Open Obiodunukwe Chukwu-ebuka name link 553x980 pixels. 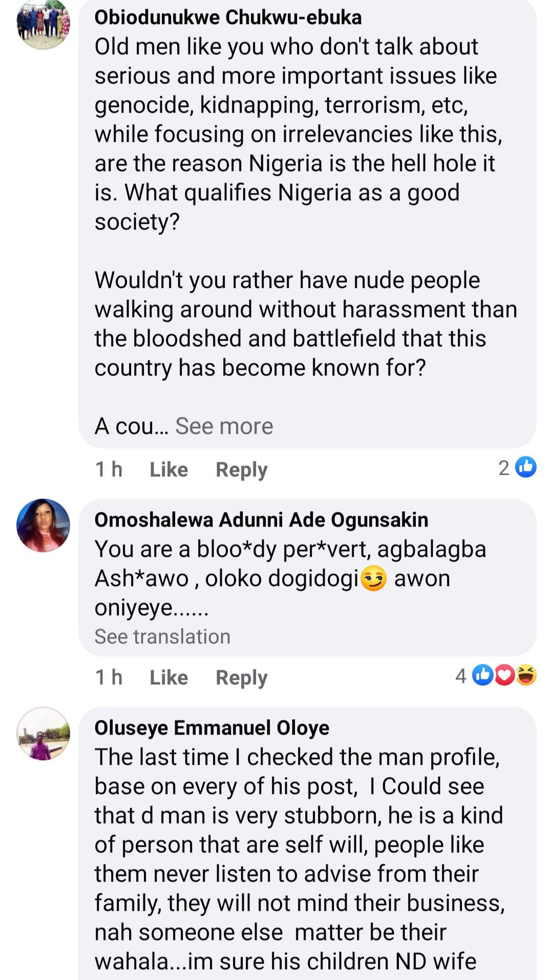(228, 17)
